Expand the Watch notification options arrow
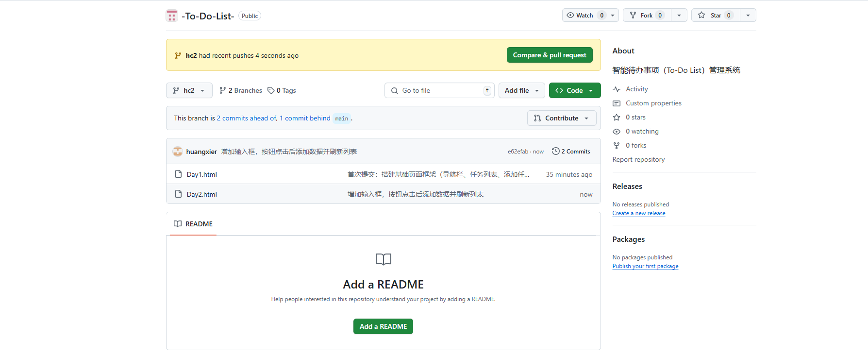Screen dimensions: 868x356 click(613, 15)
